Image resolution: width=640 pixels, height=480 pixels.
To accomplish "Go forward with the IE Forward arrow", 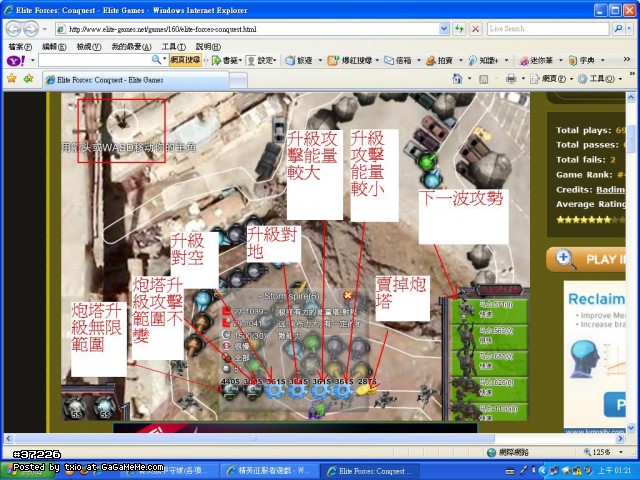I will coord(30,29).
